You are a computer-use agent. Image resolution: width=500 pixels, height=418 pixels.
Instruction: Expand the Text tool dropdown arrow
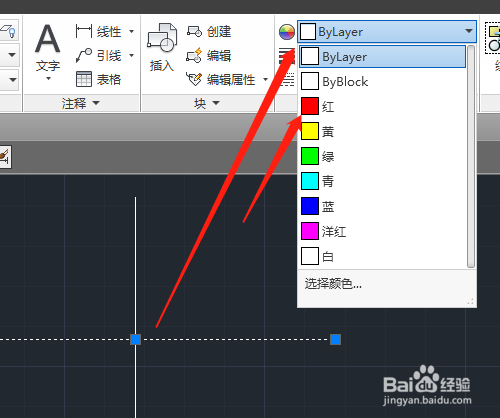[48, 79]
